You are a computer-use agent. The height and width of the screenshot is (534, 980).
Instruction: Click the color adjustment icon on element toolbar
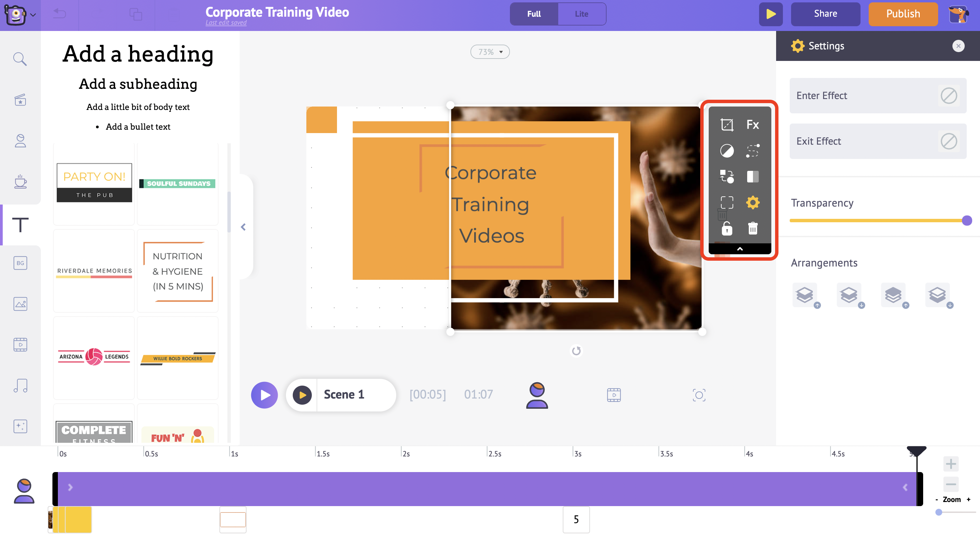coord(726,150)
